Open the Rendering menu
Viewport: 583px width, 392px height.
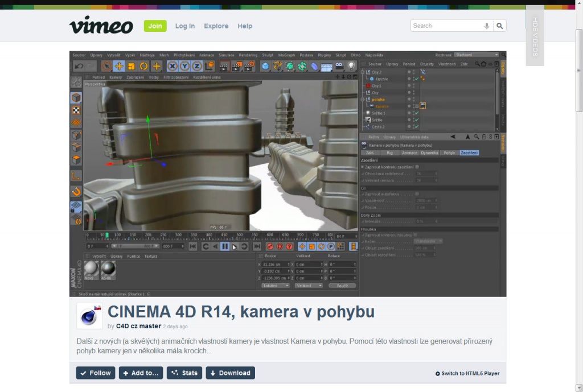coord(248,55)
